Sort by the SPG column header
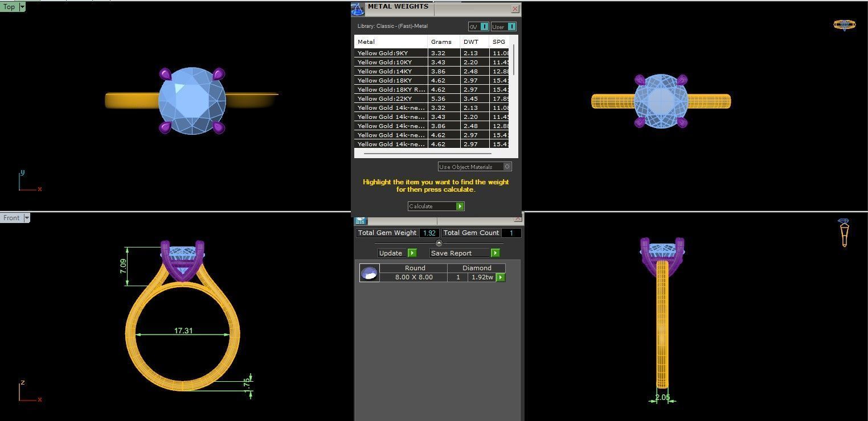The image size is (868, 421). tap(500, 42)
